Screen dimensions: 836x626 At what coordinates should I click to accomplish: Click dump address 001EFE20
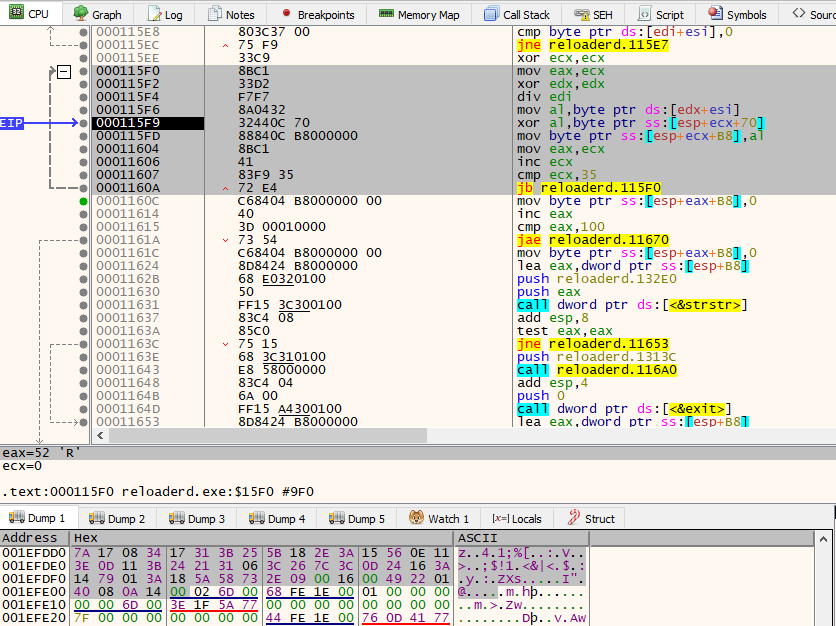point(34,618)
